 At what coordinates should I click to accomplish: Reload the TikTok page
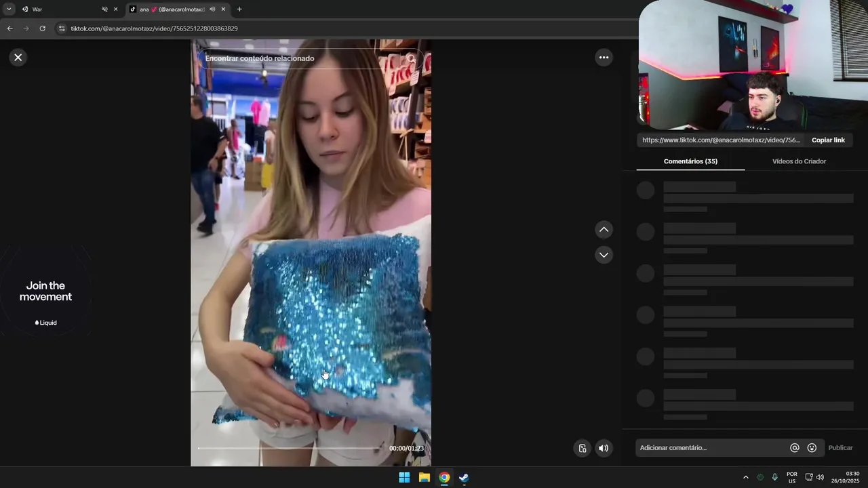click(x=42, y=28)
